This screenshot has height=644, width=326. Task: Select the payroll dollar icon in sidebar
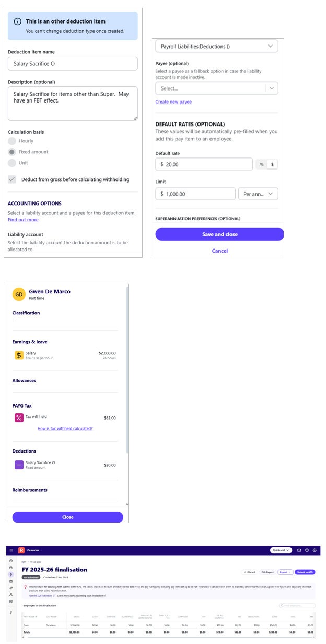11,574
